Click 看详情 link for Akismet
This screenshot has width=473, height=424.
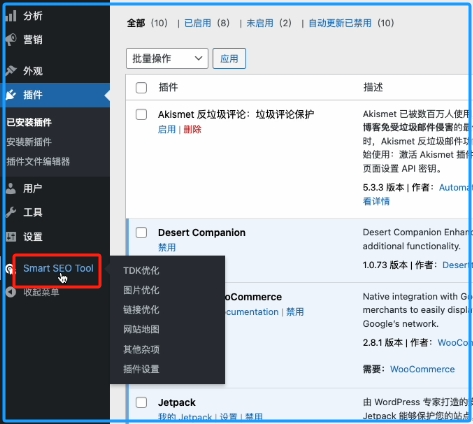click(x=376, y=201)
